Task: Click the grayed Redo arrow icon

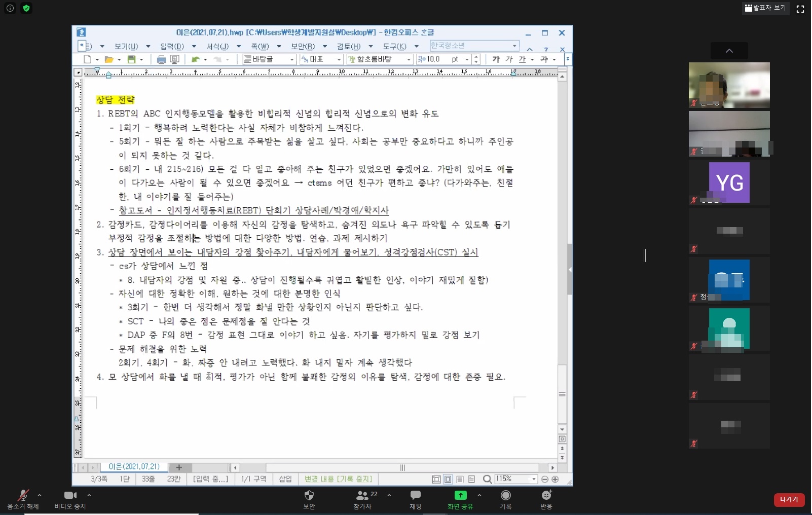Action: [217, 59]
